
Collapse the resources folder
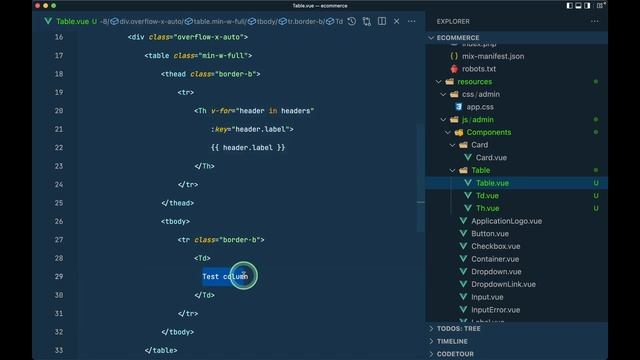point(438,82)
